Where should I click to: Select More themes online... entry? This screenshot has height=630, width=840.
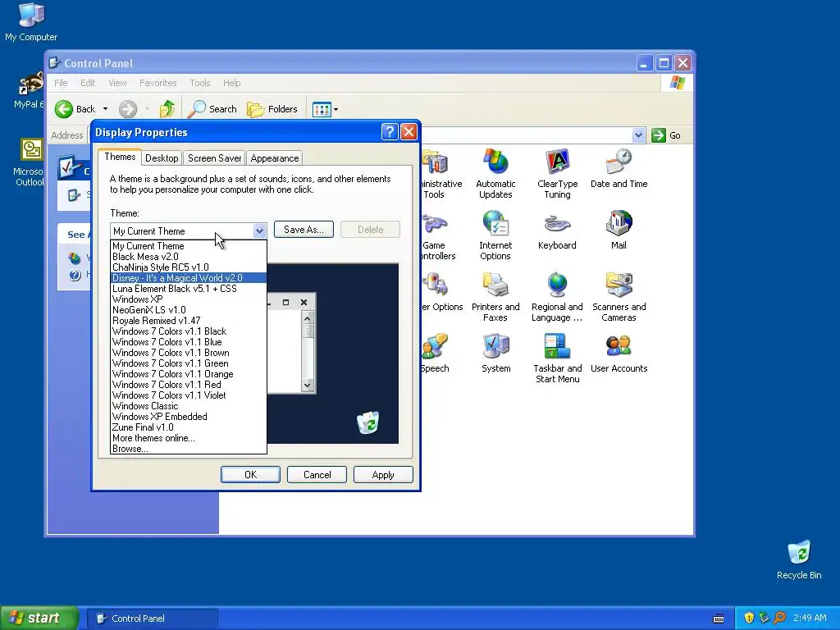tap(188, 438)
